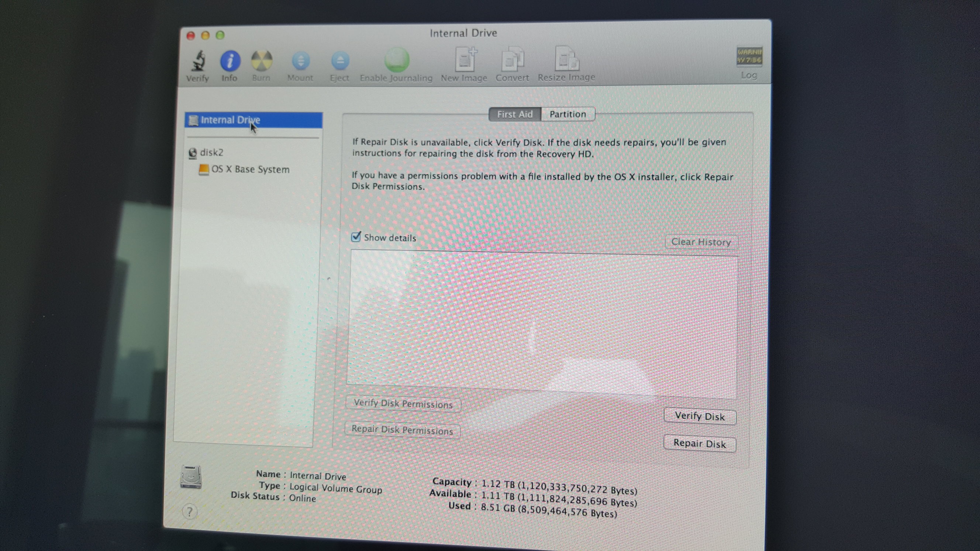
Task: Click the green zoom window button
Action: pyautogui.click(x=220, y=35)
